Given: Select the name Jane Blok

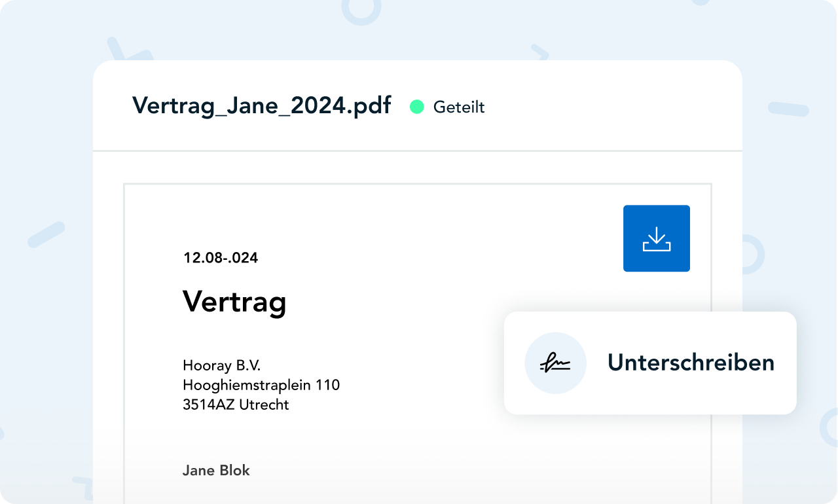Looking at the screenshot, I should [216, 470].
